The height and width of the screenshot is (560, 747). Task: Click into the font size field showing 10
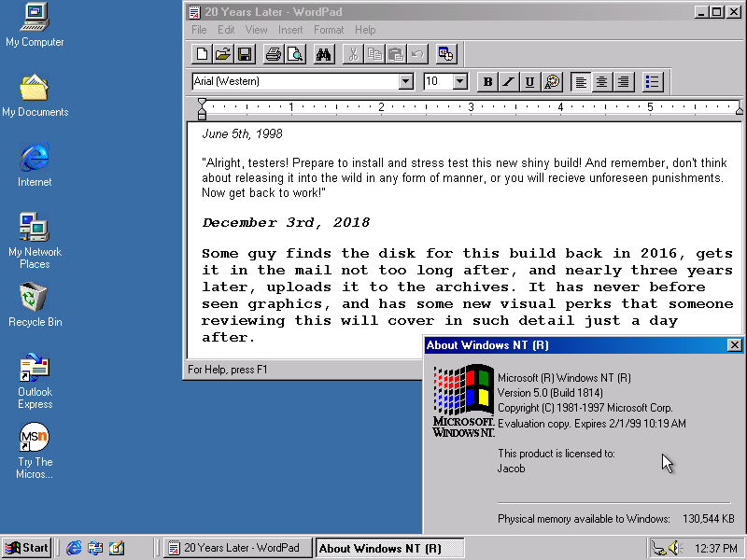point(438,81)
